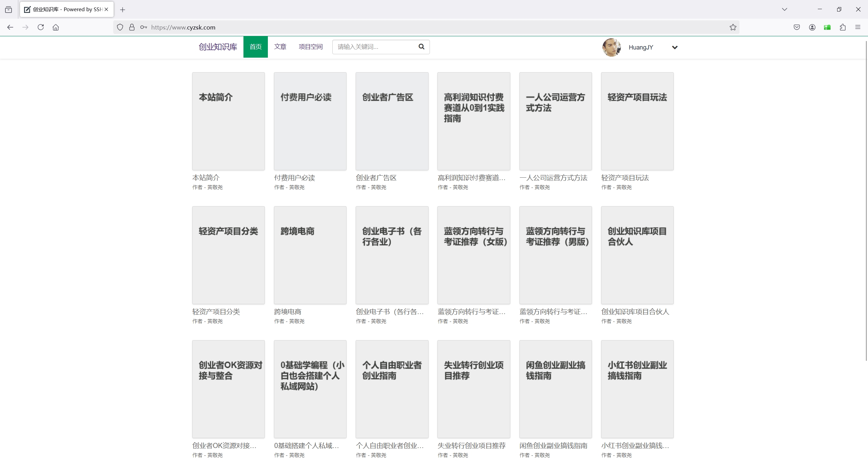Open 小红书创业副业搞钱指南 cover
868x468 pixels.
coord(637,389)
